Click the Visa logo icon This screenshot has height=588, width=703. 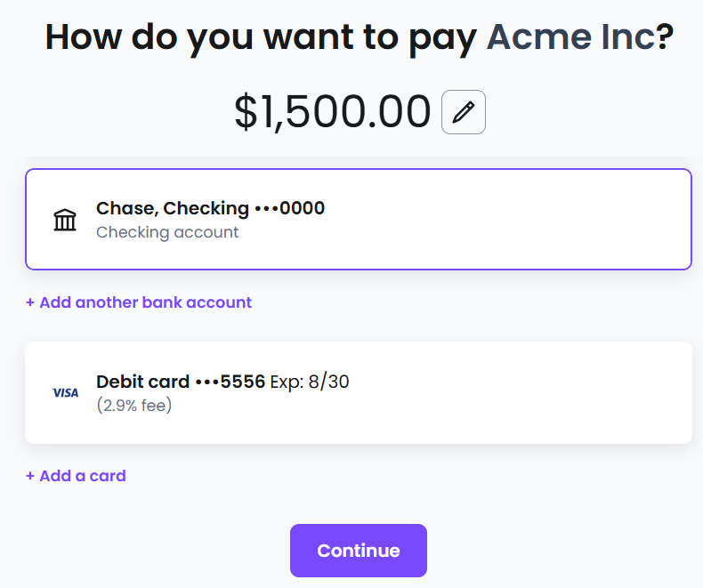pos(66,392)
